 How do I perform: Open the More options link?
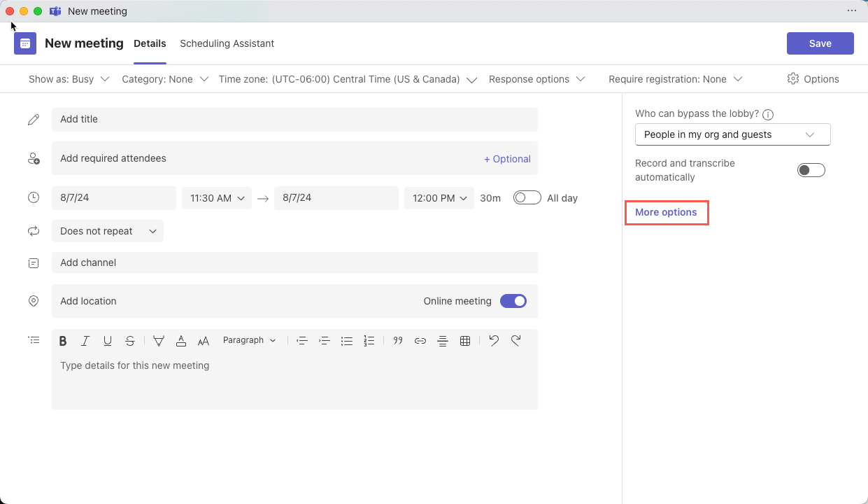(x=666, y=212)
